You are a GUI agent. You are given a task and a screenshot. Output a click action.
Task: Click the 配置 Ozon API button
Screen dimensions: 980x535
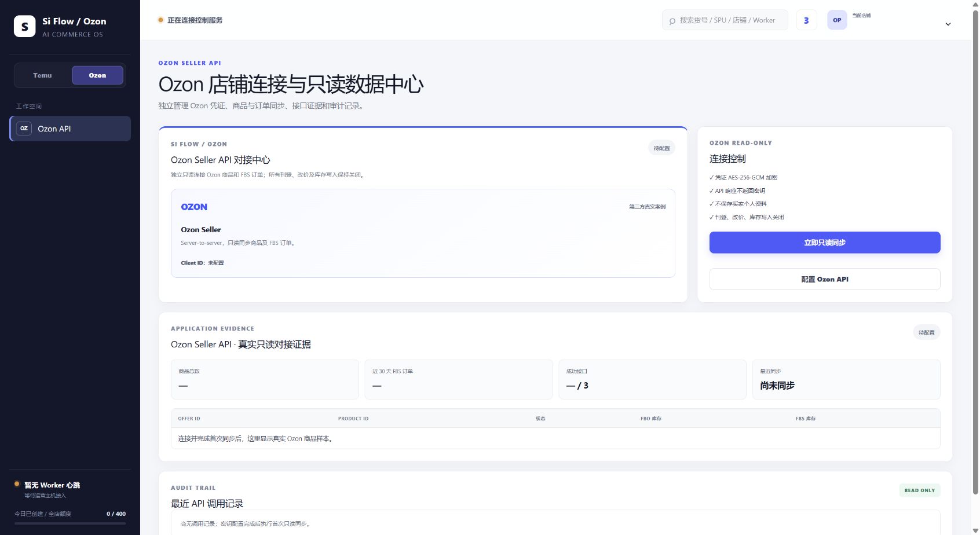(824, 279)
